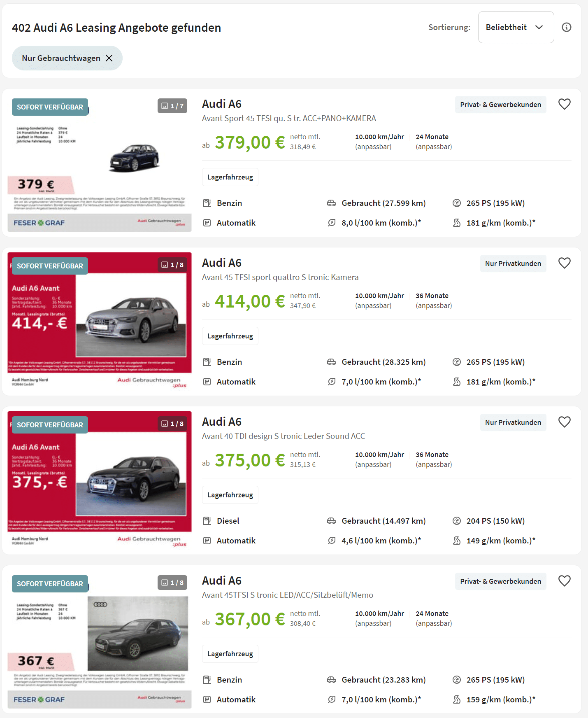
Task: Open the 379 € Feser Graf car thumbnail
Action: point(100,163)
